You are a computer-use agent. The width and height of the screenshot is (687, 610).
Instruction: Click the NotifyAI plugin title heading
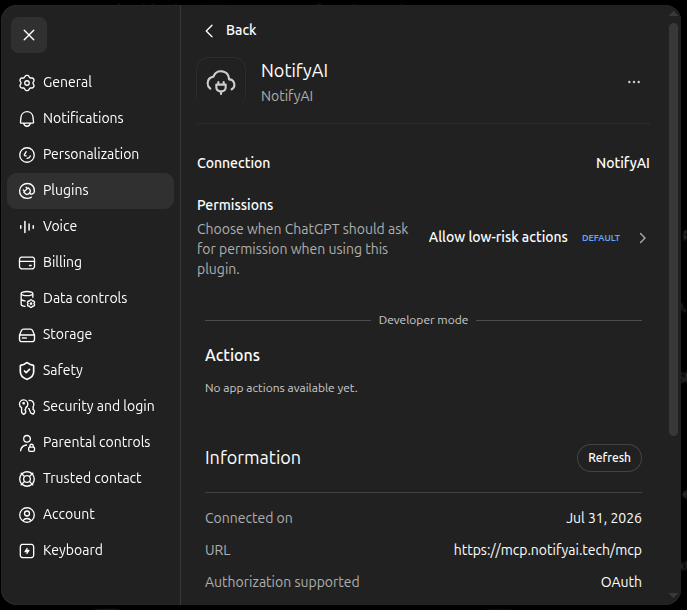[x=294, y=71]
